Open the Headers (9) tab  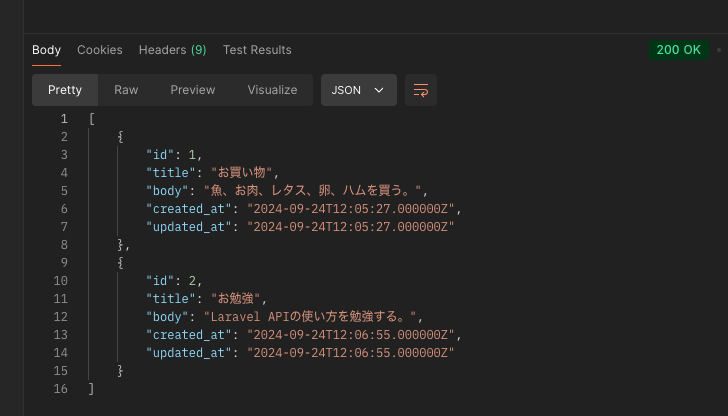173,50
